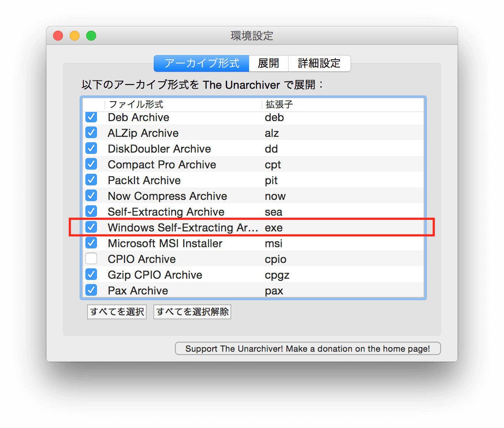Toggle Windows Self-Extracting Archive exe checkbox
The height and width of the screenshot is (428, 504).
coord(91,227)
